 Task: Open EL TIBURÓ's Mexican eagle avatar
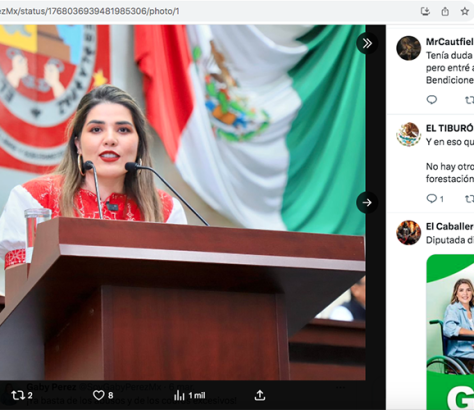(408, 134)
